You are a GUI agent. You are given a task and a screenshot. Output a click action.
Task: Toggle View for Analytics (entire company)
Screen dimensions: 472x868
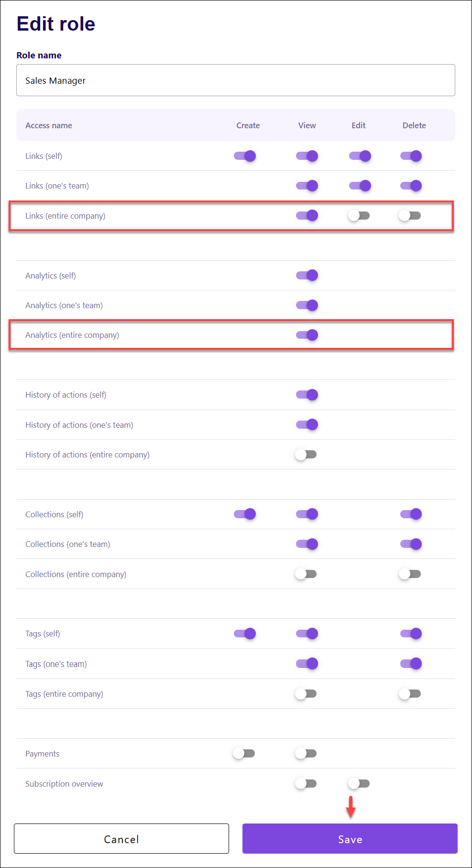307,335
